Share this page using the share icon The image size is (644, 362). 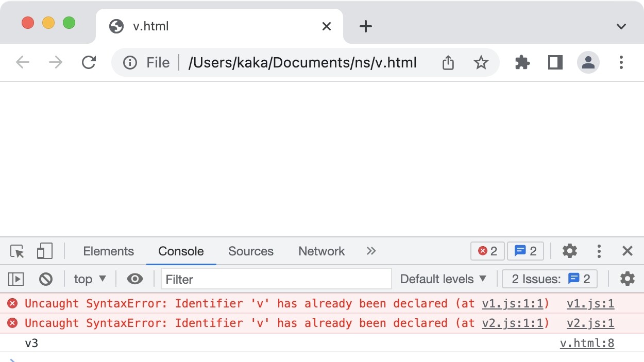448,63
